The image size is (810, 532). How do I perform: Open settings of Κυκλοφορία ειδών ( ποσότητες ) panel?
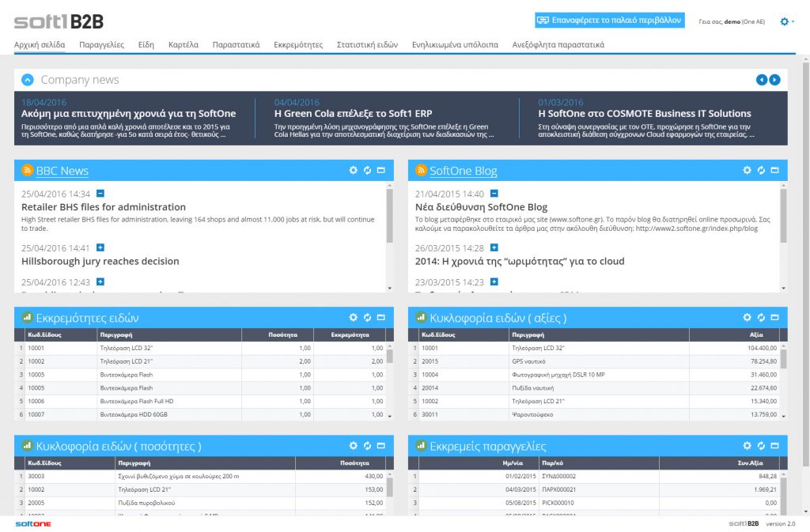(354, 445)
